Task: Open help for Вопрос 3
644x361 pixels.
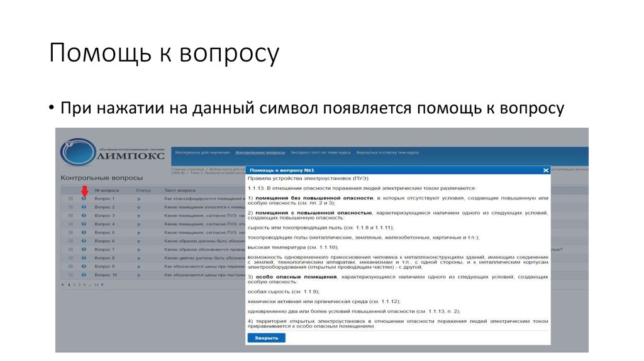Action: point(84,215)
